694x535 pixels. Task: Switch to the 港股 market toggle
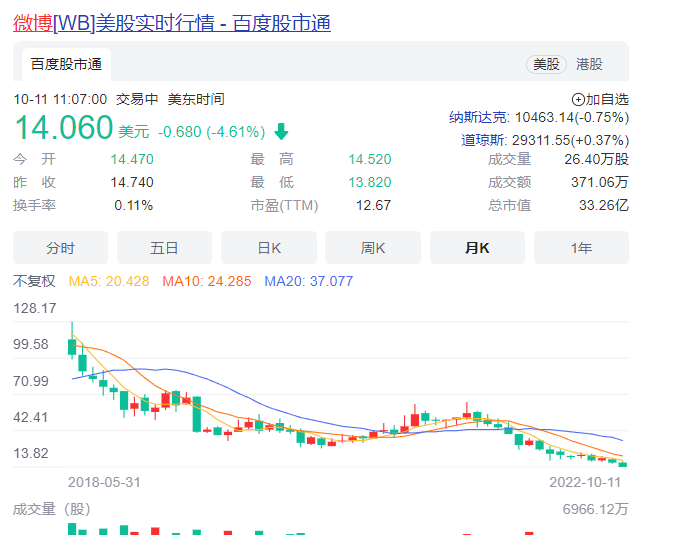pos(589,65)
